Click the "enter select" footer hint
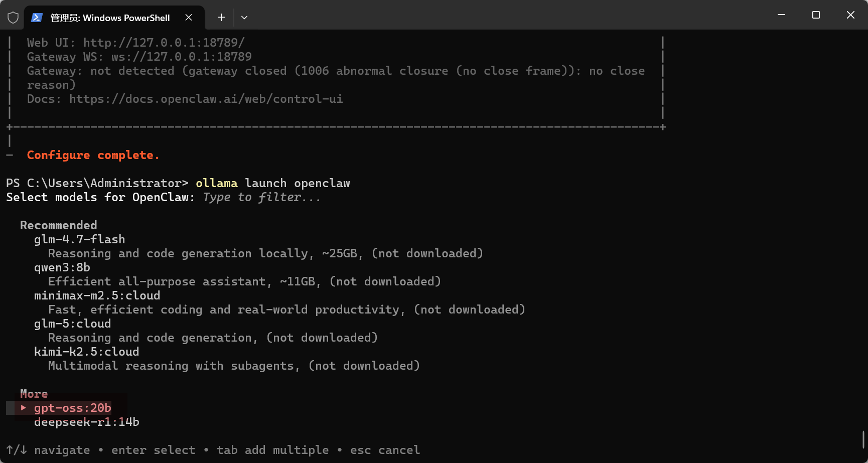868x463 pixels. pos(154,450)
